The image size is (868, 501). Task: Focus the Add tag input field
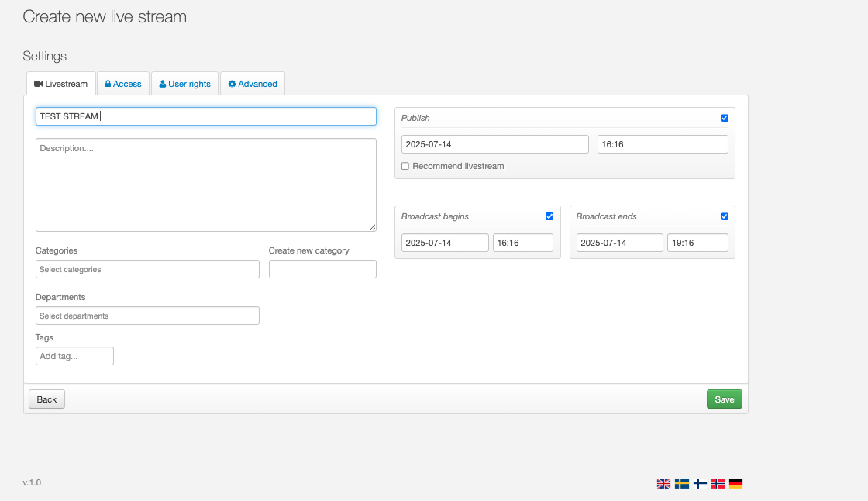[74, 356]
